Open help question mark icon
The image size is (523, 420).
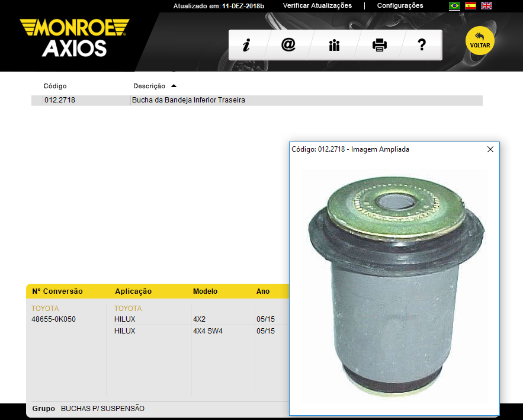[x=422, y=46]
